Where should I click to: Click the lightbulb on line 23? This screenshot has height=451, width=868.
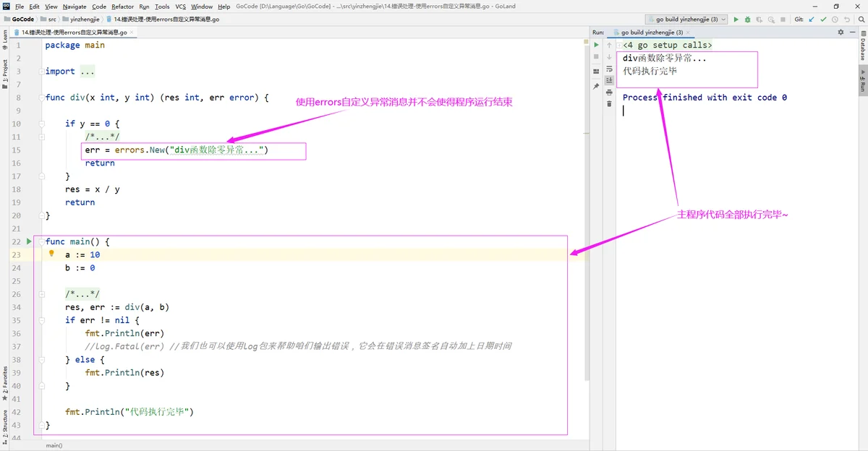click(x=51, y=254)
